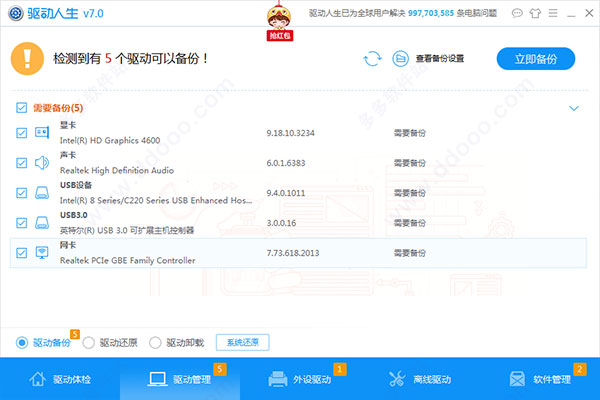
Task: Click the 驱动备份 badge showing 5
Action: coord(75,334)
